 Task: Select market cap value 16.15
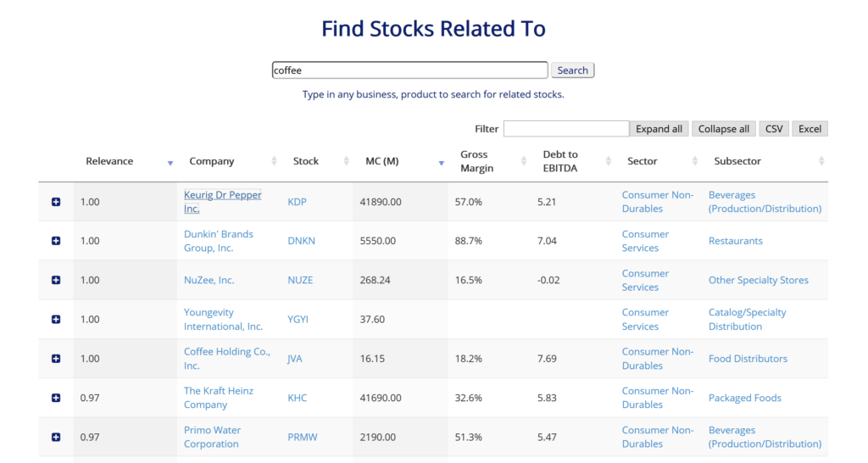372,359
